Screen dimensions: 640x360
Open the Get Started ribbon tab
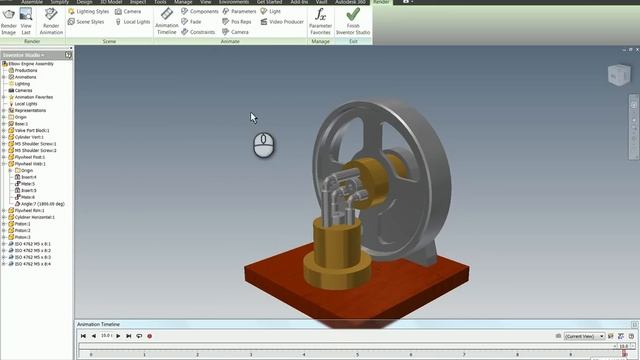tap(269, 2)
